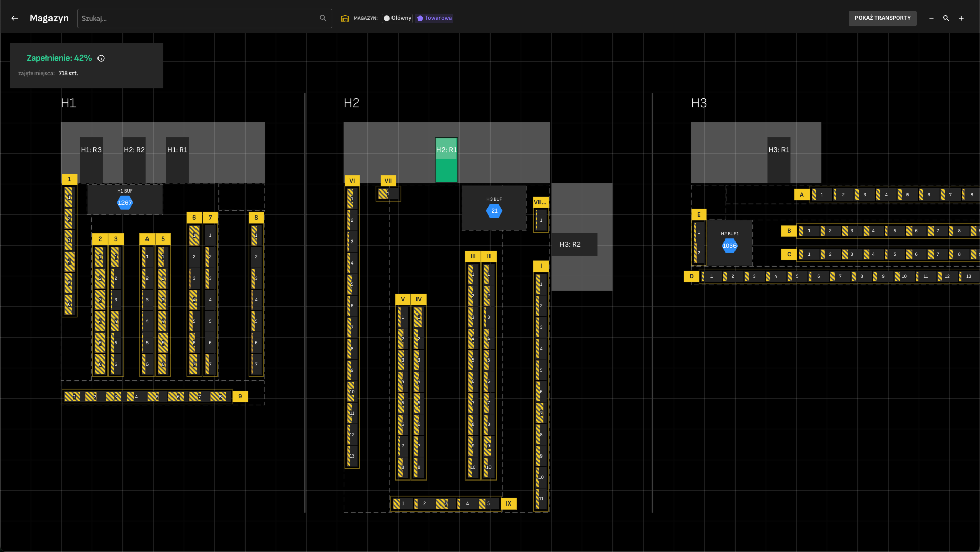Open H2 BUF1 hexagon marker 1036

(x=729, y=246)
